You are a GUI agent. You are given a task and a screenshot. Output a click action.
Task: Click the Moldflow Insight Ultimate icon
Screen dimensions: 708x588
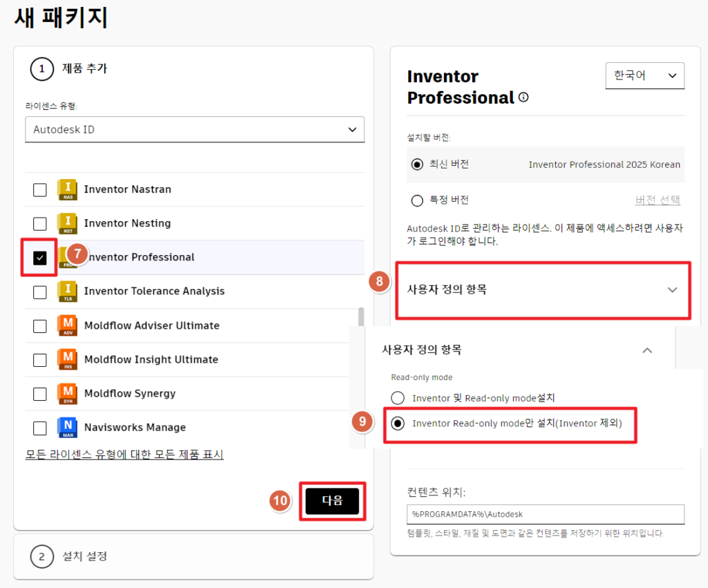tap(67, 360)
